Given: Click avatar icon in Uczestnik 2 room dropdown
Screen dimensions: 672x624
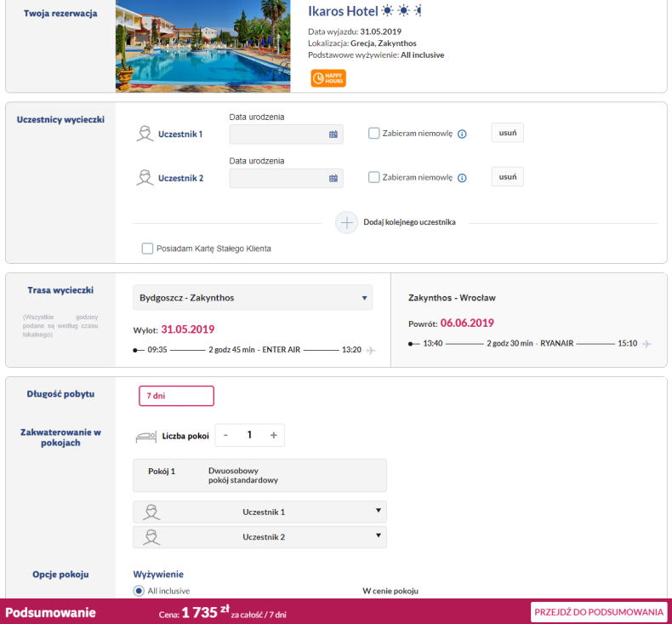Looking at the screenshot, I should tap(151, 537).
